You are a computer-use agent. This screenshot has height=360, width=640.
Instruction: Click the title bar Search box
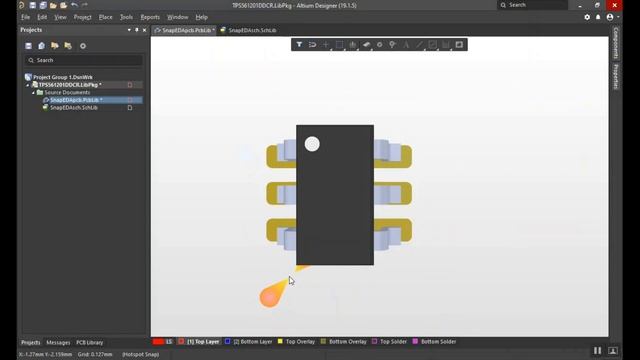(532, 5)
